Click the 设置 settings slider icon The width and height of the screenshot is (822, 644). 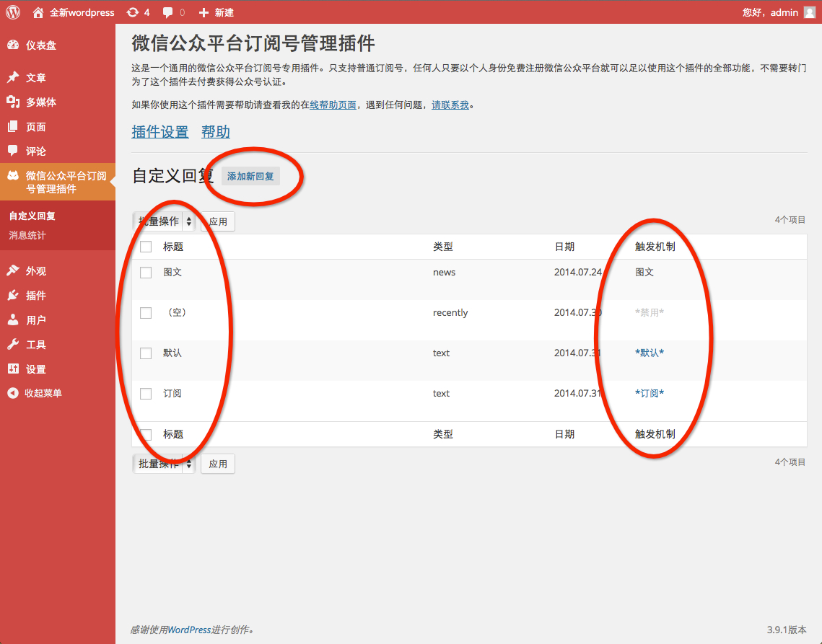[13, 369]
